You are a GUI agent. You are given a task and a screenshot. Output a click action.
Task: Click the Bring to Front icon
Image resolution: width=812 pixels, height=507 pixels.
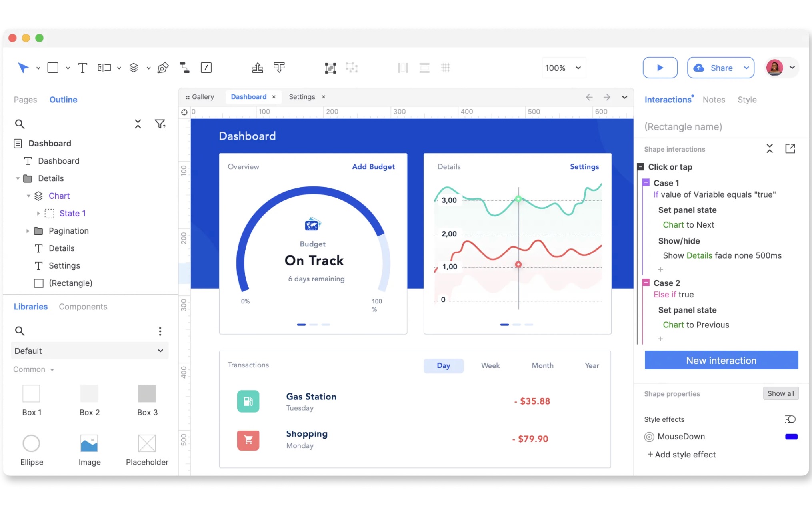coord(258,68)
